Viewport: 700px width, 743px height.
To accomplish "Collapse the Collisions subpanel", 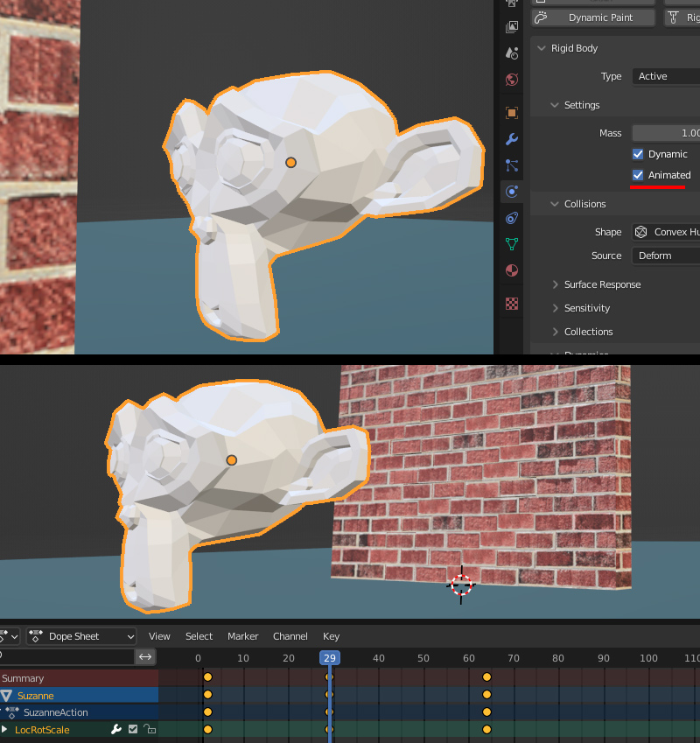I will (x=555, y=204).
